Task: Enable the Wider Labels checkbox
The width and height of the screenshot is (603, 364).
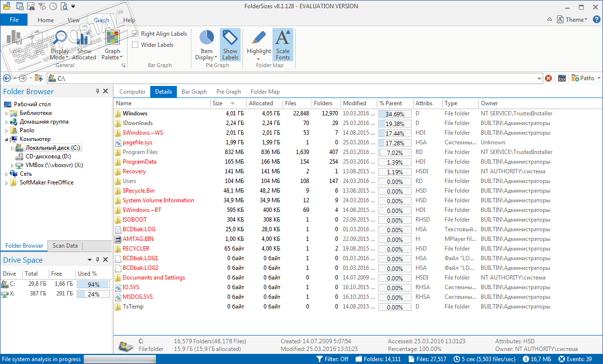Action: click(135, 45)
